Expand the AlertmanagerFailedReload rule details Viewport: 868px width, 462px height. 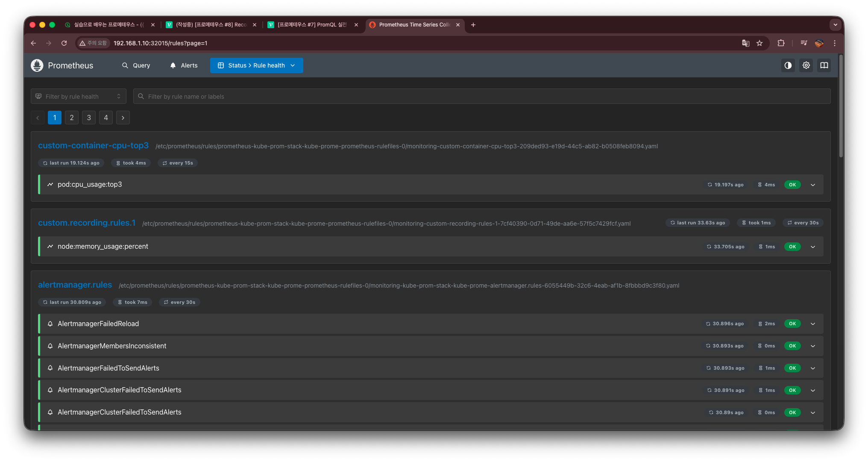click(813, 324)
